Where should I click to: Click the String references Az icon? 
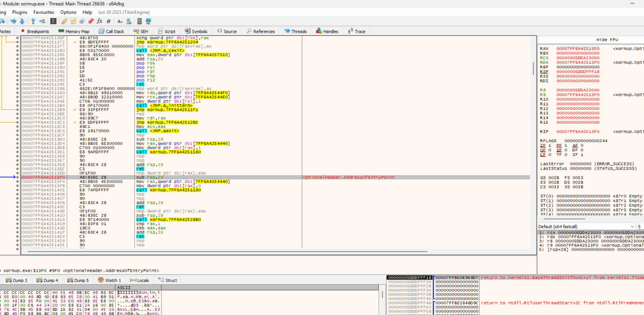120,21
